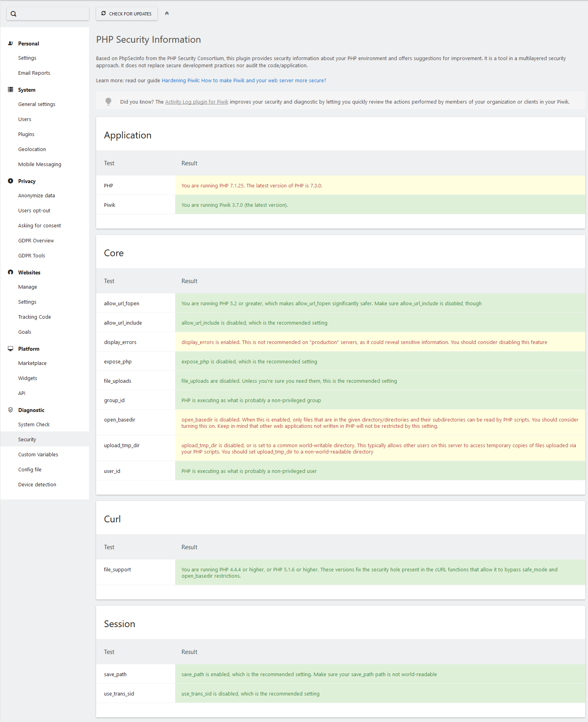Collapse the top bar with double-chevron icon
The height and width of the screenshot is (722, 588).
point(167,13)
